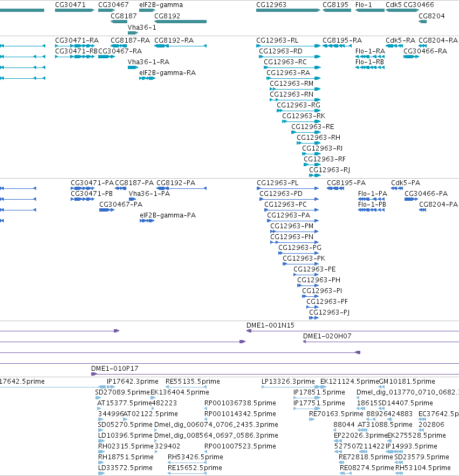Select the CG8192 gene label
The image size is (459, 476).
point(167,16)
